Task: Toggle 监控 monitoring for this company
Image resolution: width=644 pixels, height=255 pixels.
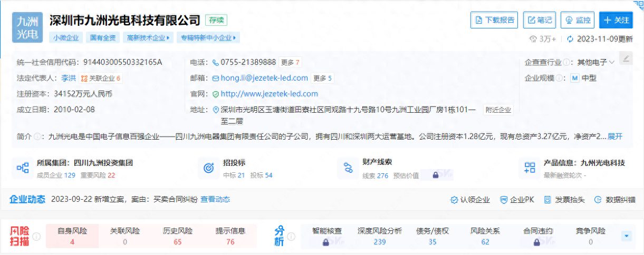Action: coord(578,20)
